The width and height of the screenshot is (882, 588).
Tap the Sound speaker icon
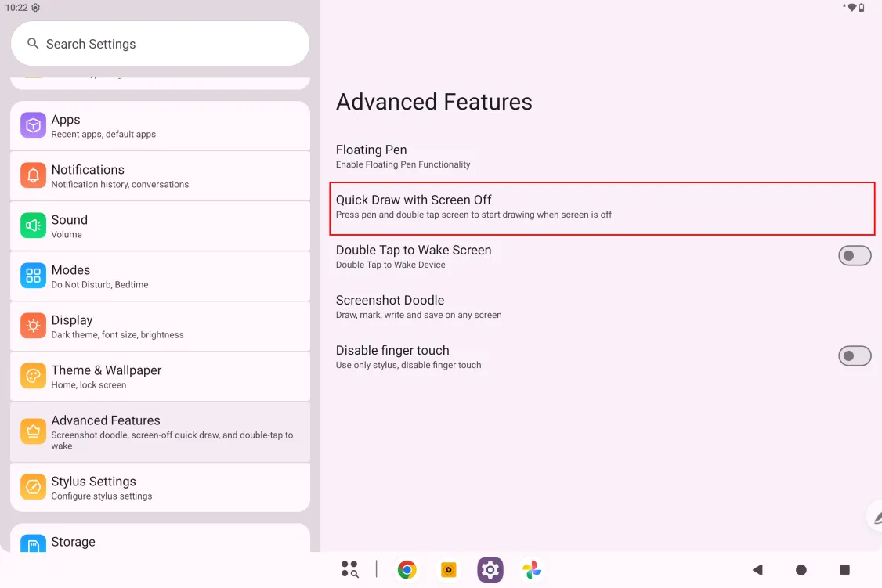click(33, 225)
